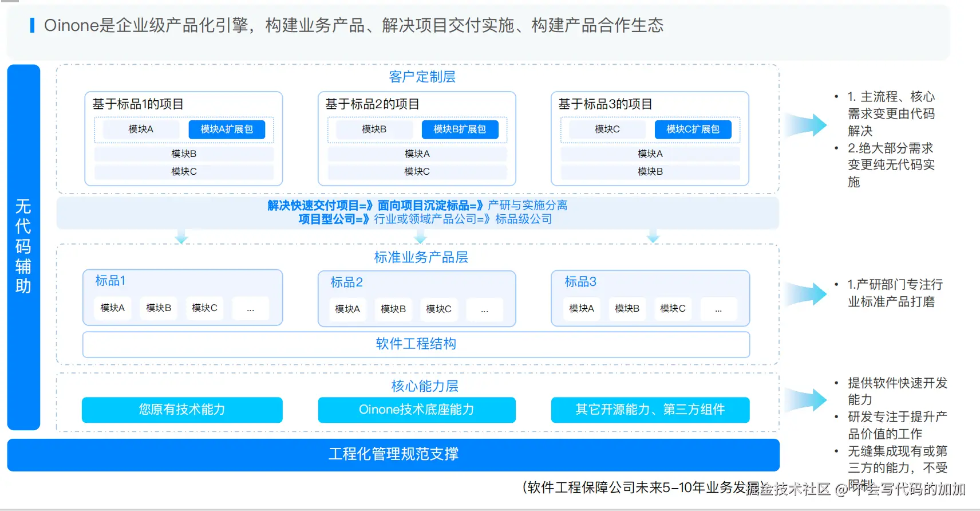Click the note 绝大部分需求变更纯无代码实施

[x=891, y=165]
